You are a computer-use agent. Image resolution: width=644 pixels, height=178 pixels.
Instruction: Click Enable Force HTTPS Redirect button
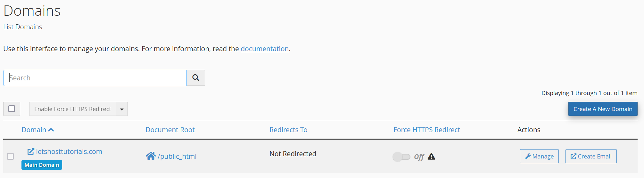[x=73, y=109]
